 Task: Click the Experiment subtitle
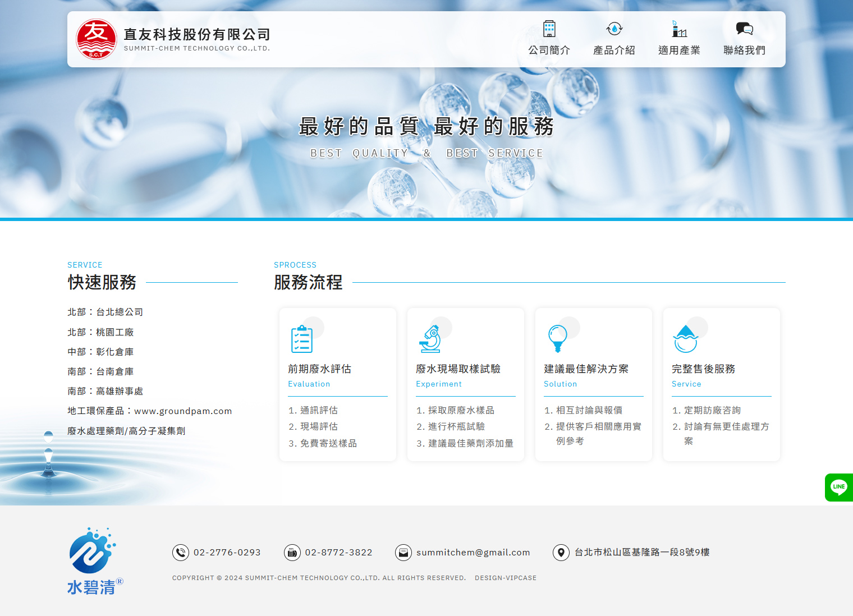point(439,384)
